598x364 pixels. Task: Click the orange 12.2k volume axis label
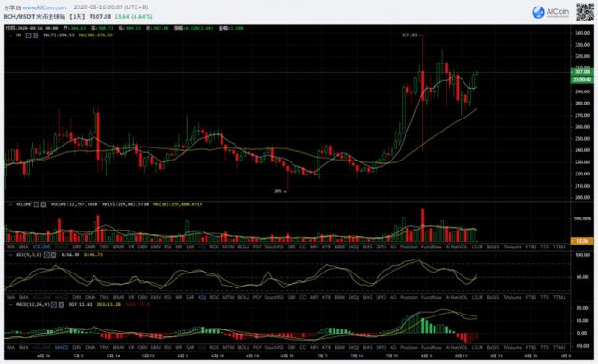(582, 241)
